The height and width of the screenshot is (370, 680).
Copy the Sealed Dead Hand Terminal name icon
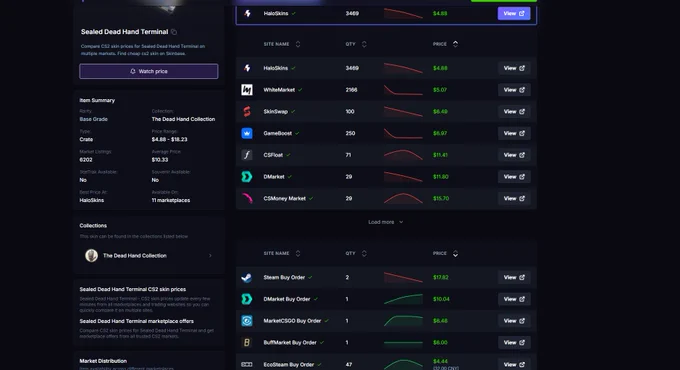(x=174, y=32)
